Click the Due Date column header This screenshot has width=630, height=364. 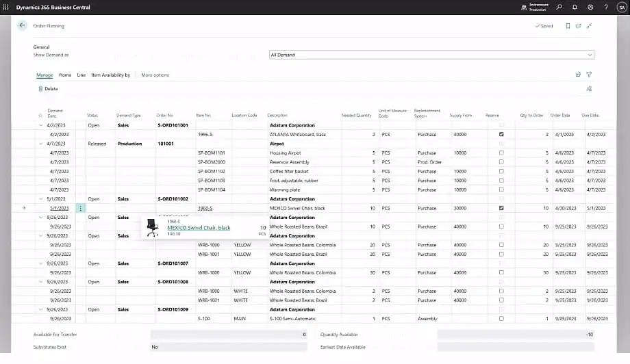pyautogui.click(x=590, y=116)
